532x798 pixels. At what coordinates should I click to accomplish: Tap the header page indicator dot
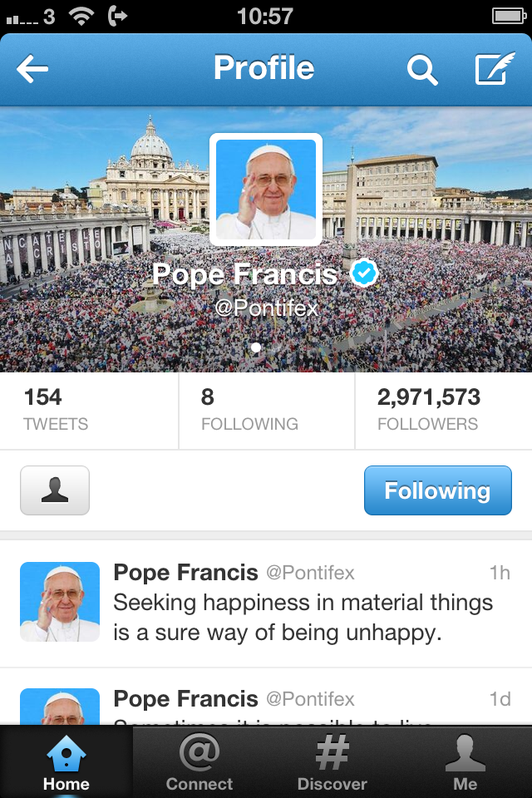pos(256,347)
